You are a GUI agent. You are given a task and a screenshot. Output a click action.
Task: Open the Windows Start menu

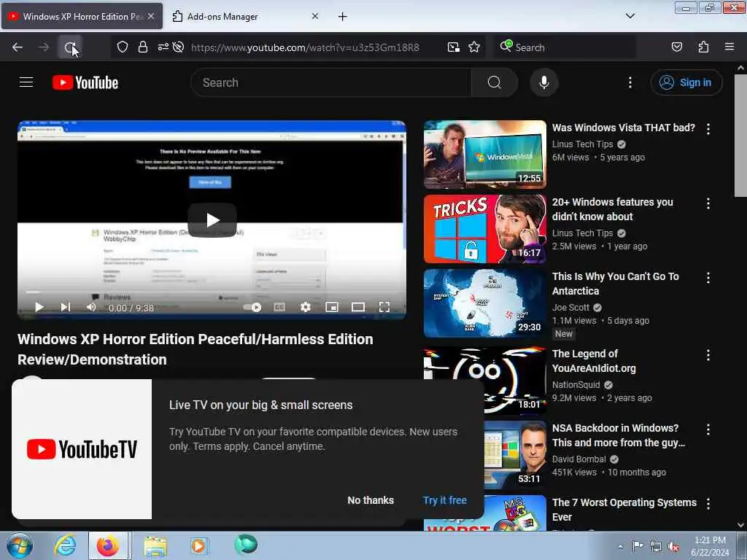[x=20, y=545]
